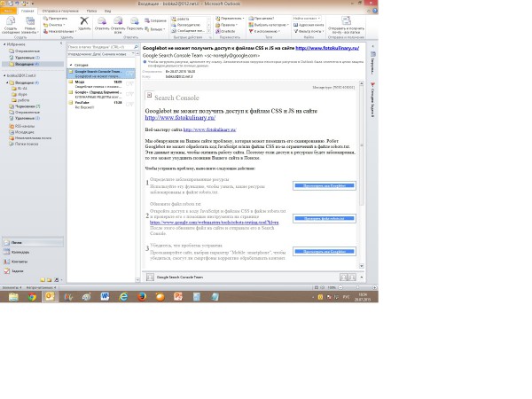This screenshot has width=532, height=399.
Task: Open the Больше (More) respond dropdown
Action: click(x=155, y=29)
